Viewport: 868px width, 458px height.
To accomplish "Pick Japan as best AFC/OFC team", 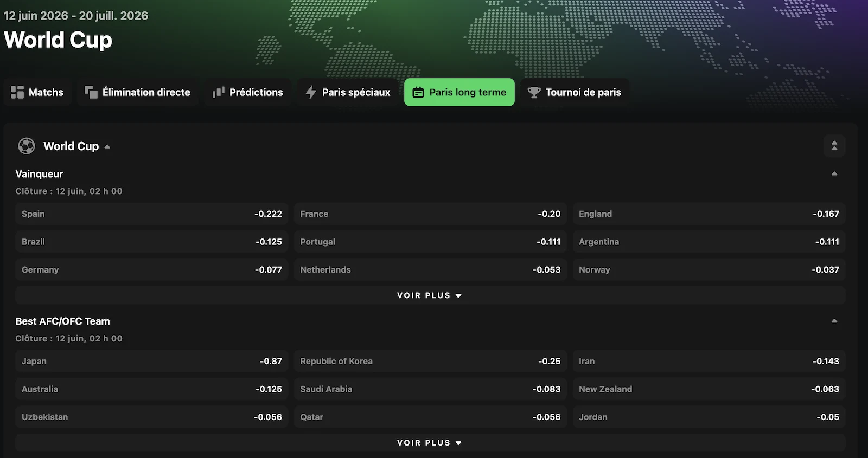I will coord(152,361).
